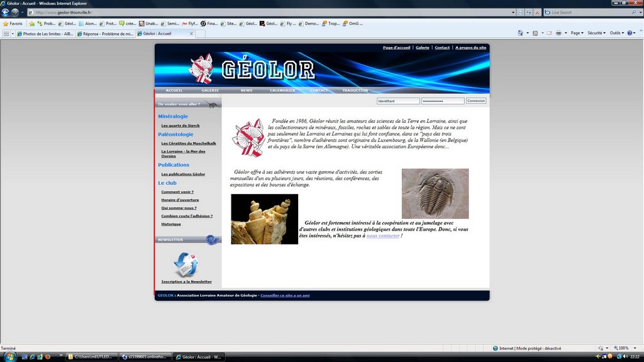Viewport: 644px width, 362px height.
Task: Open a new blank tab
Action: pos(200,34)
